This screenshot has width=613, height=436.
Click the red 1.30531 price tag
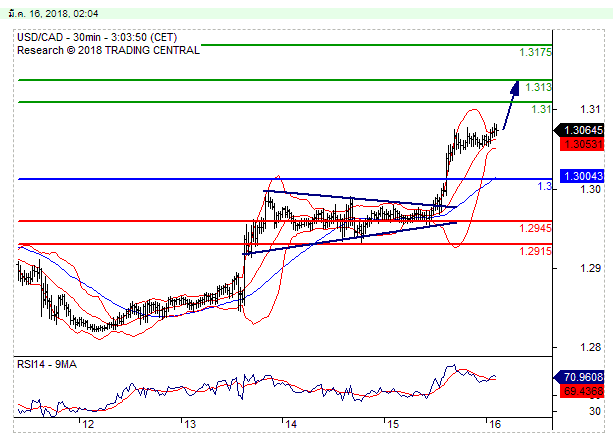tap(582, 144)
